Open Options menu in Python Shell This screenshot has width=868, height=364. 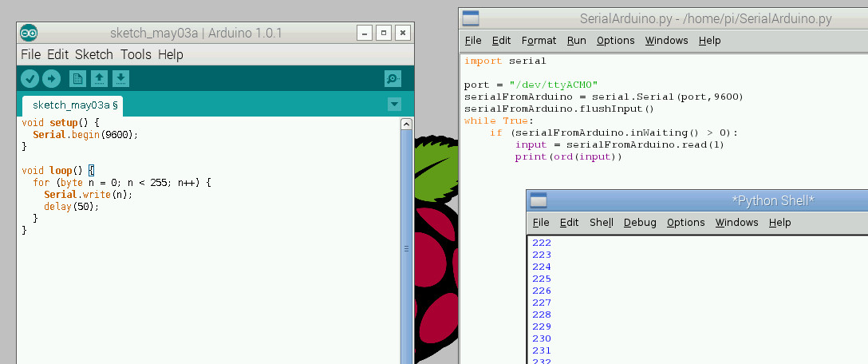click(686, 222)
